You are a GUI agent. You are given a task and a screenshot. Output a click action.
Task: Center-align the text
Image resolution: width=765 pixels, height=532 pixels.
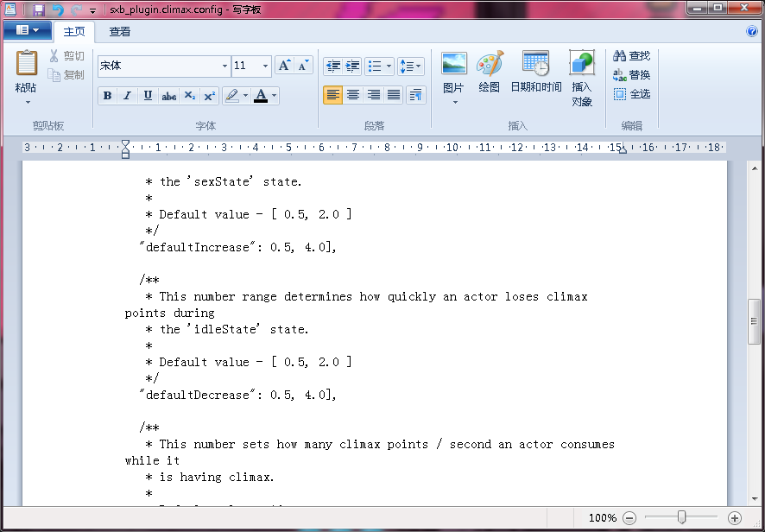tap(353, 95)
